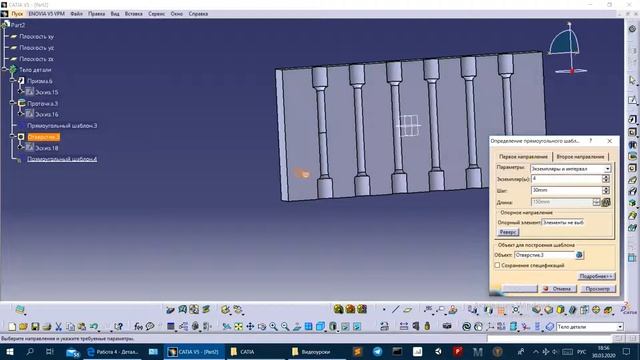This screenshot has height=360, width=640.
Task: Click the Просмотр button
Action: click(x=598, y=289)
